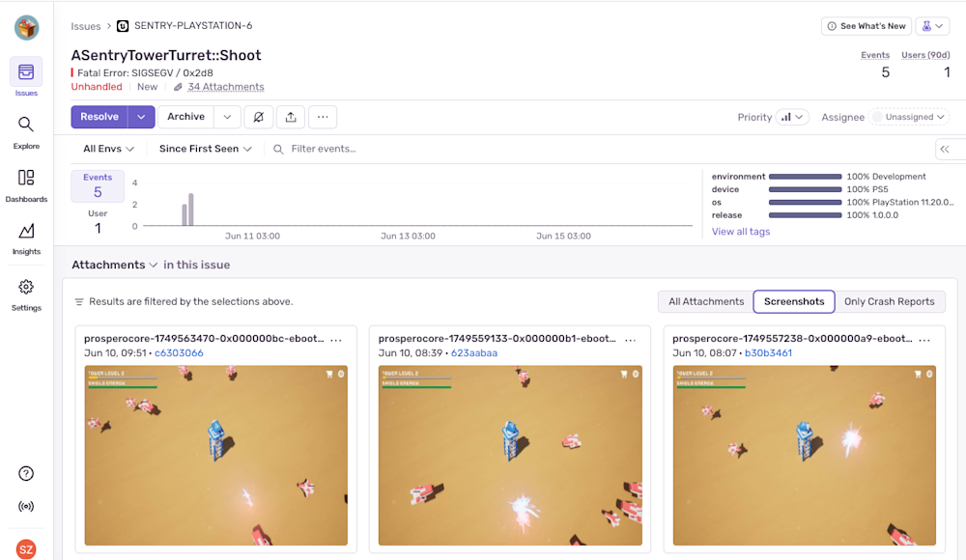This screenshot has height=560, width=966.
Task: Open the Jun 10, 08:07 screenshot thumbnail
Action: tap(805, 456)
